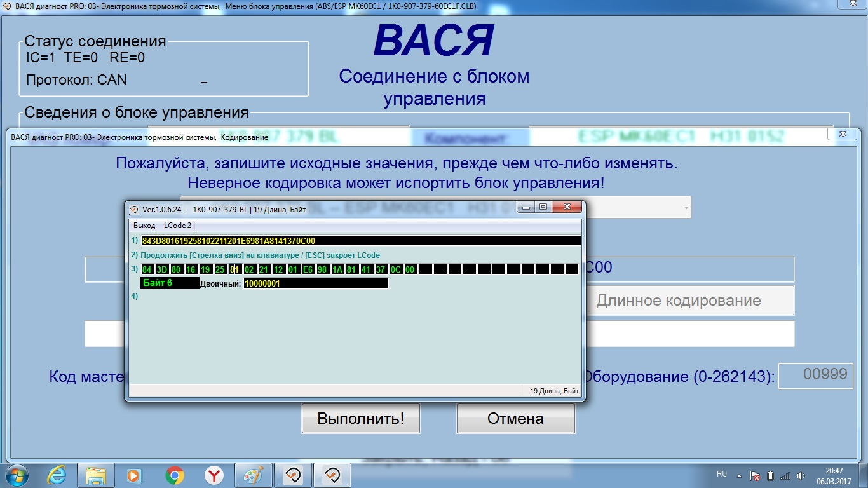868x488 pixels.
Task: Click status bar text 19 Длина, Байт
Action: (x=554, y=391)
